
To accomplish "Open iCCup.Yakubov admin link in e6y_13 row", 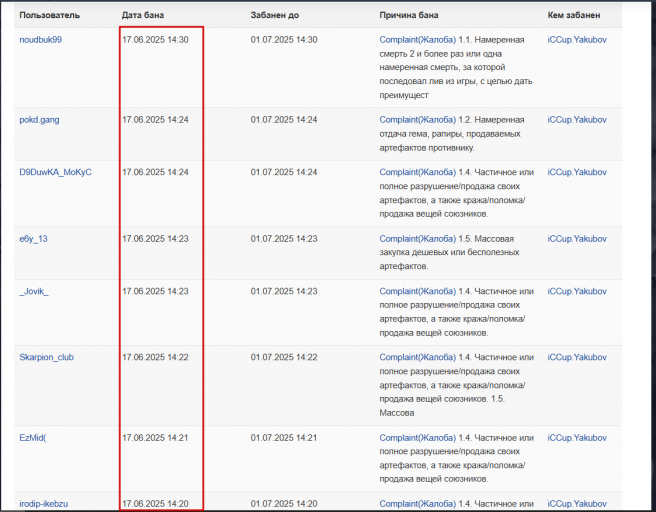I will (x=577, y=239).
